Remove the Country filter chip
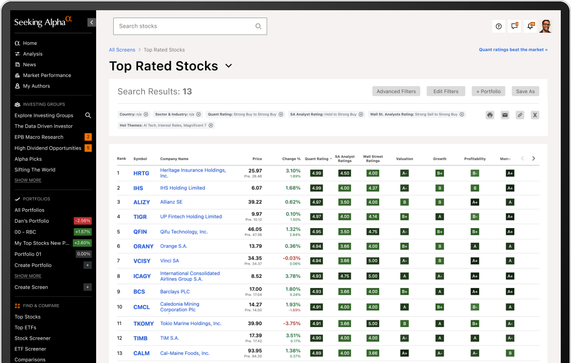The width and height of the screenshot is (571, 363). pos(146,114)
